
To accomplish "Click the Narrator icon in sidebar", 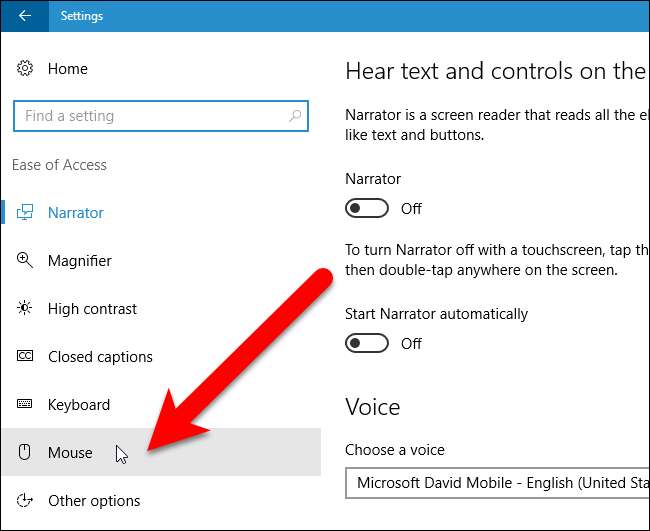I will (x=26, y=213).
